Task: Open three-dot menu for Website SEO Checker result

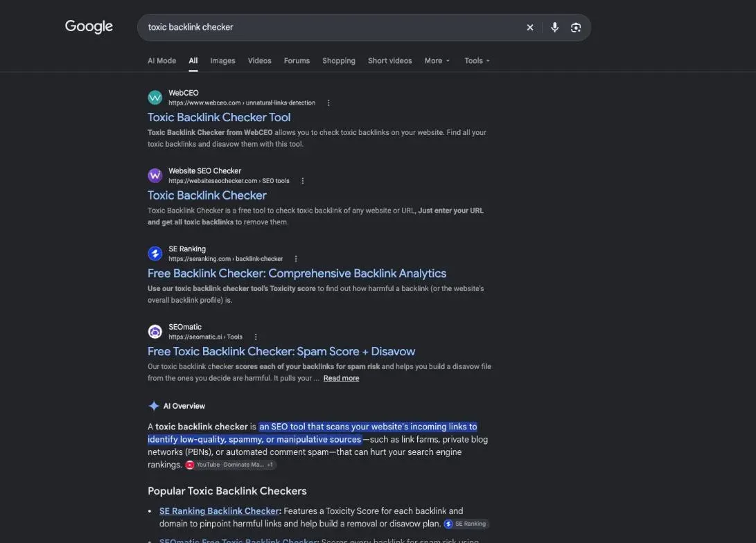Action: (302, 181)
